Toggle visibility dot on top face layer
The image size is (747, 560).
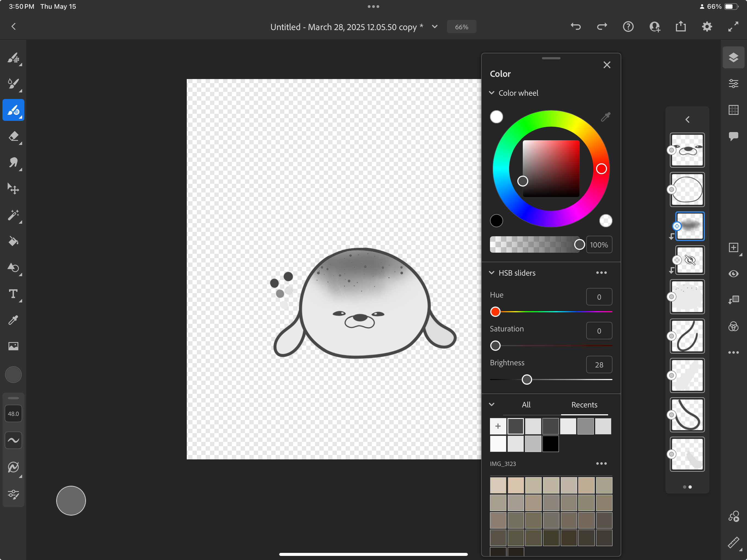(671, 150)
